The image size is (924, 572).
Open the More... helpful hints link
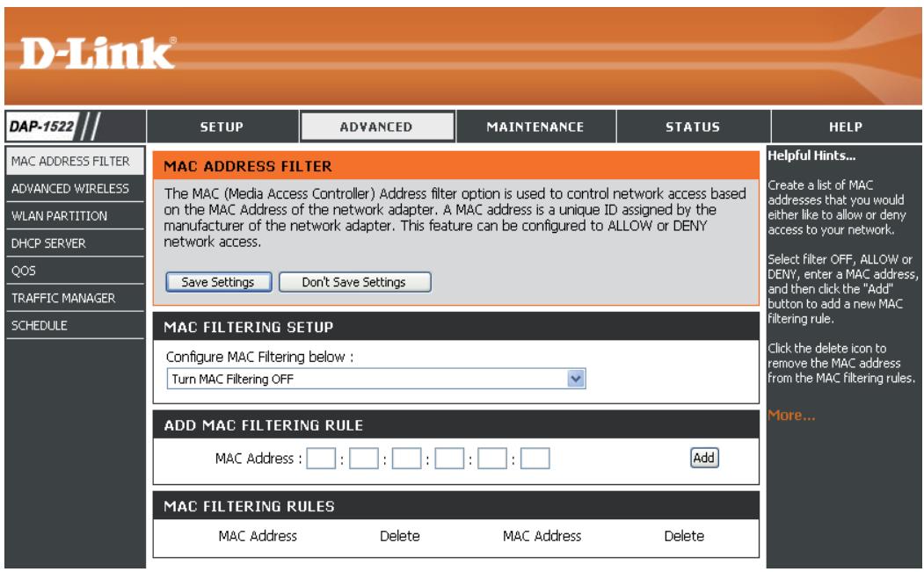tap(791, 416)
